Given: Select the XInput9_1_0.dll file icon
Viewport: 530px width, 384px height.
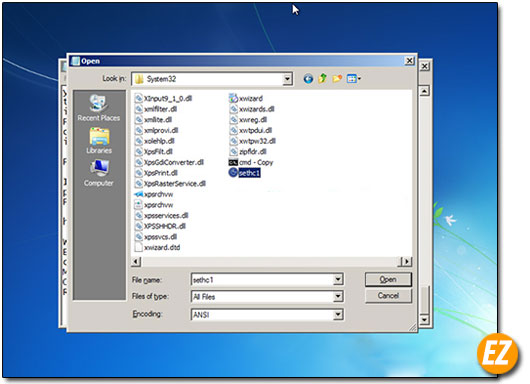Looking at the screenshot, I should [139, 98].
